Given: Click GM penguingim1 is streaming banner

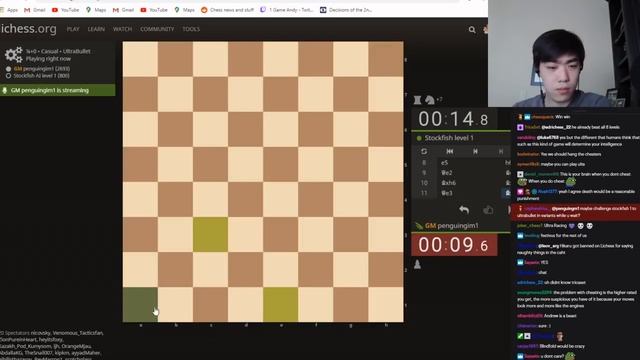Looking at the screenshot, I should 58,90.
